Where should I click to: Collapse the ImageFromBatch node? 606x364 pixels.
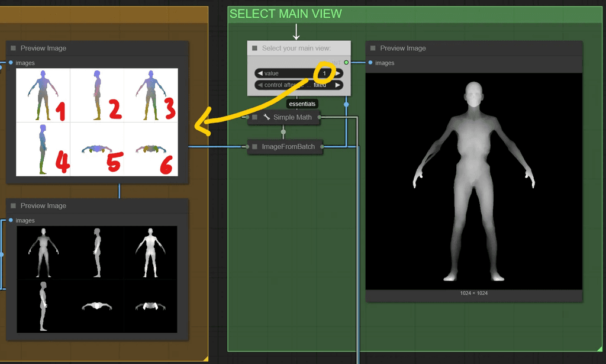pos(254,147)
